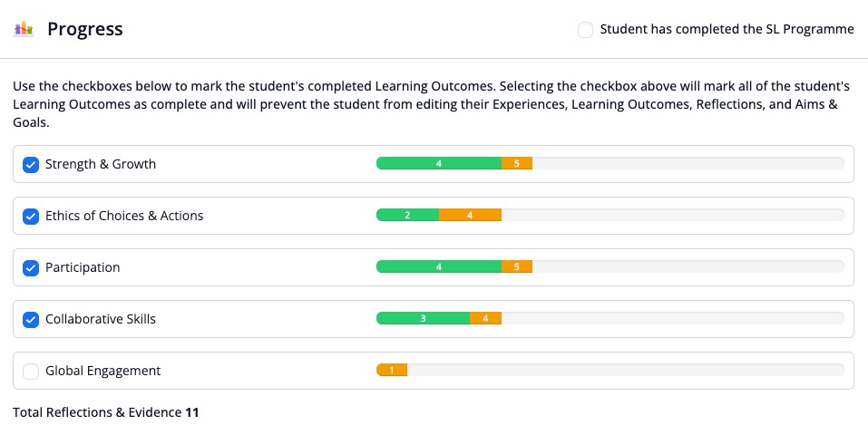This screenshot has height=435, width=868.
Task: Click orange segment of Participation bar
Action: tap(517, 266)
